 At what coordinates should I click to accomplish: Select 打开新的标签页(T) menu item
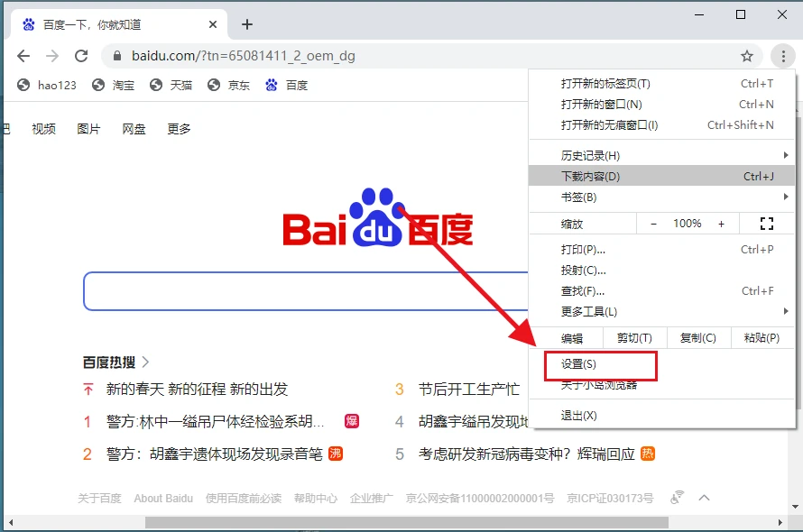point(661,84)
